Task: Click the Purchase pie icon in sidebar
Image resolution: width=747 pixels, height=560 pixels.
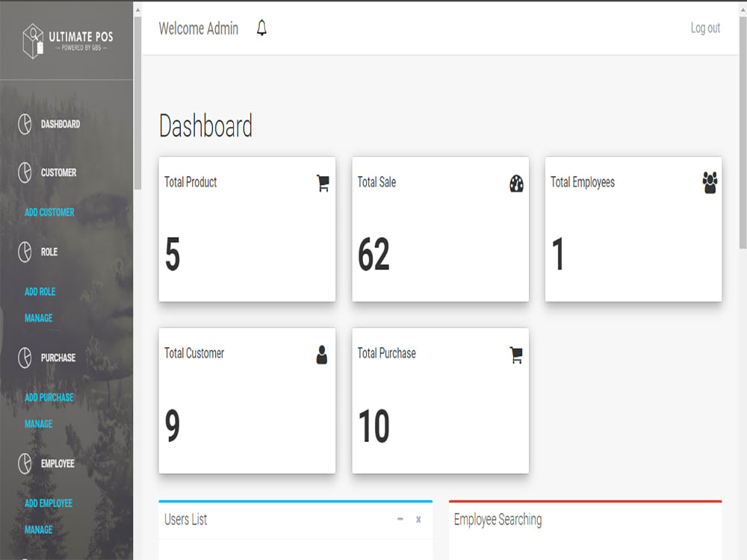Action: point(25,358)
